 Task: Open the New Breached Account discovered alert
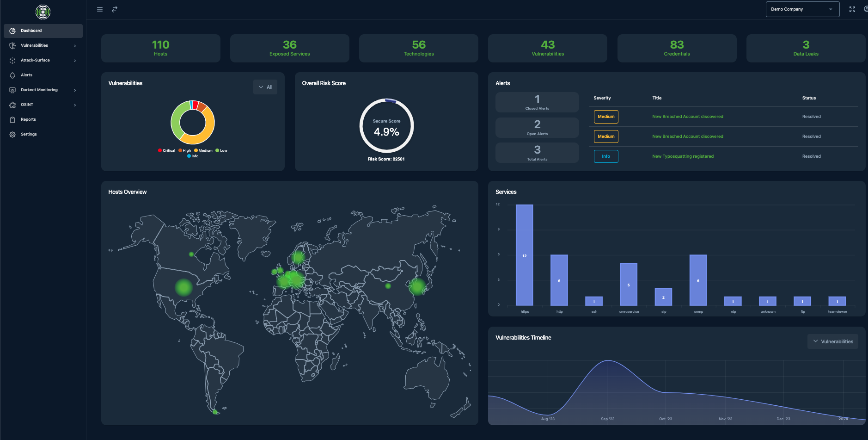[x=687, y=116]
